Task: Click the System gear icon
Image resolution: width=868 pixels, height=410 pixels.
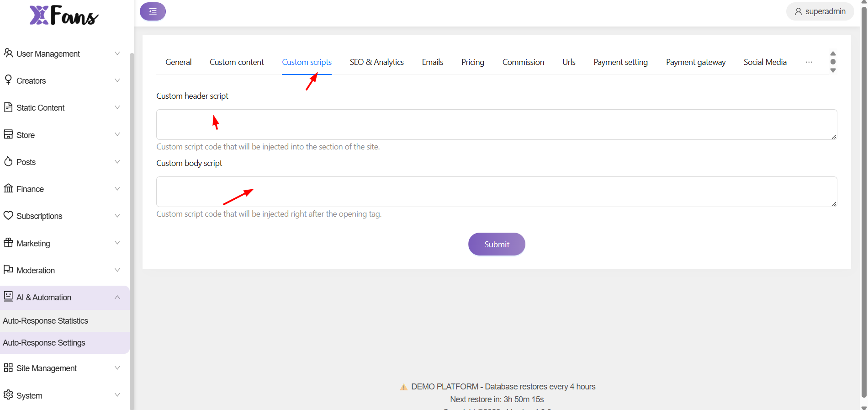Action: click(x=8, y=395)
